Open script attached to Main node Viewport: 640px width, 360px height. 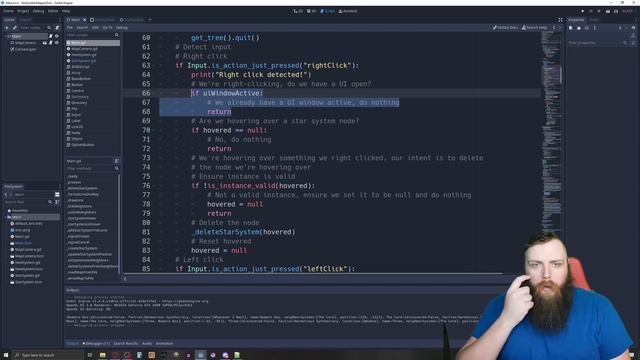click(51, 36)
